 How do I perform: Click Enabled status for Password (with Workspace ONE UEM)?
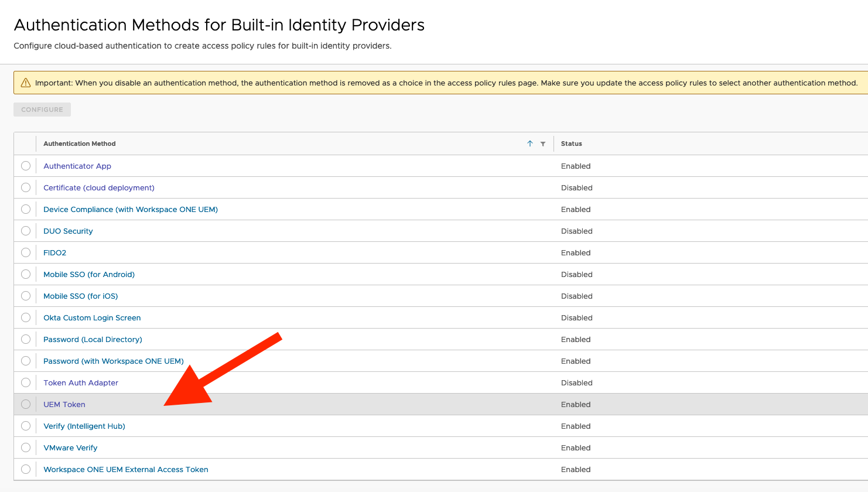tap(576, 361)
